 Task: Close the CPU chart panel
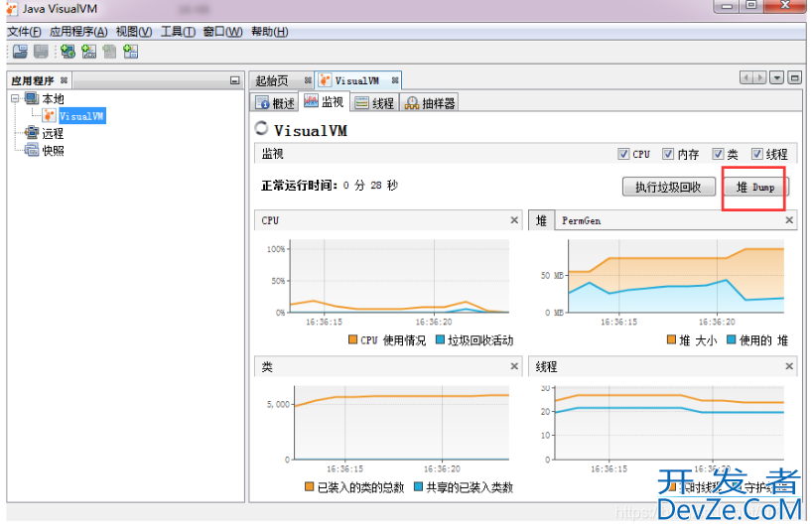tap(514, 220)
